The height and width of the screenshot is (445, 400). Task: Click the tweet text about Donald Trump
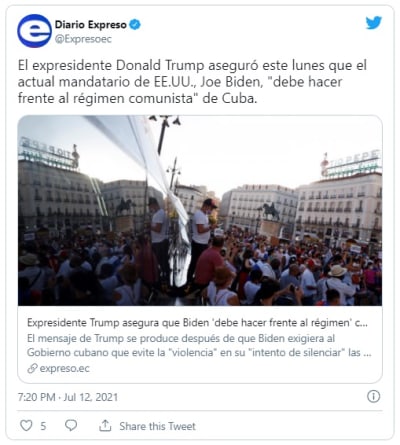pos(192,82)
